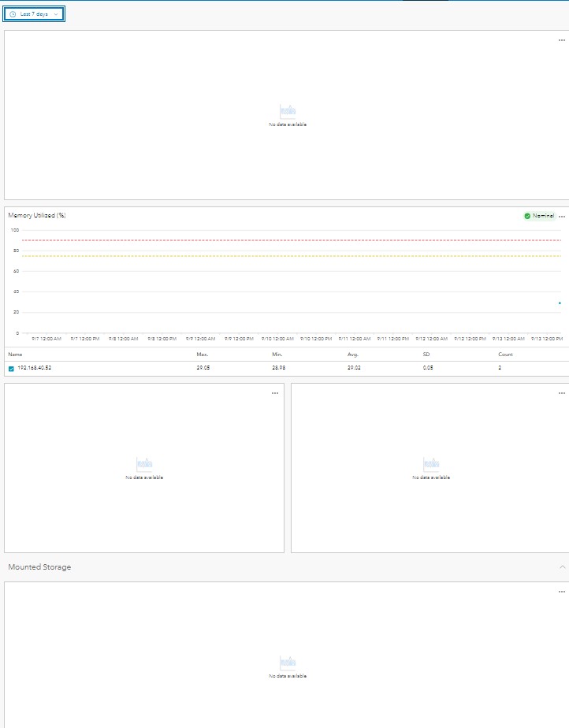Sort by the Name column header

click(15, 355)
